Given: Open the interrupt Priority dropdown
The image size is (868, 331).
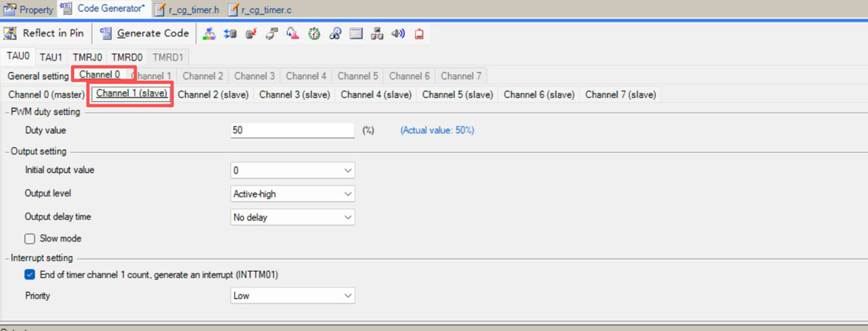Looking at the screenshot, I should [x=293, y=296].
